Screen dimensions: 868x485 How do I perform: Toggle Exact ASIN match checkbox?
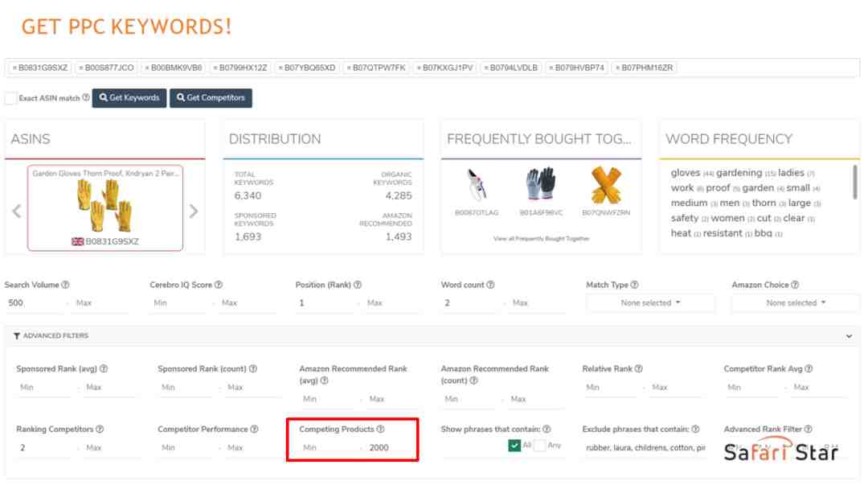click(x=10, y=98)
